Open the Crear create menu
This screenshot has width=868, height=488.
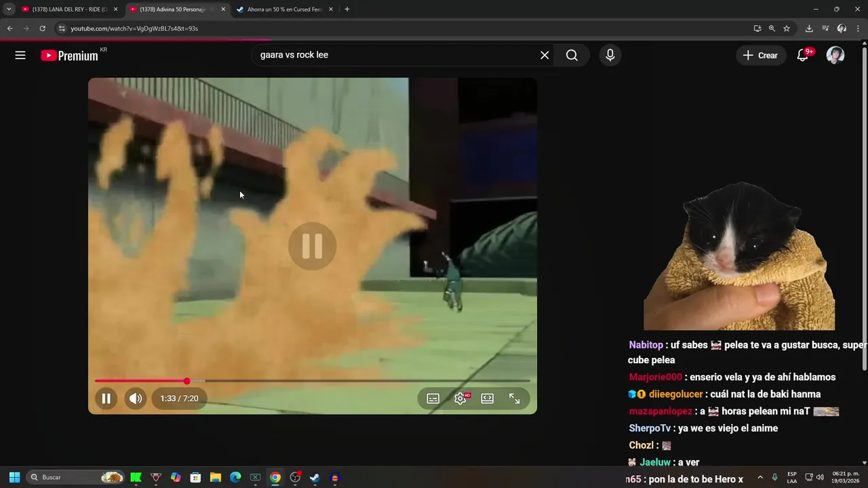click(x=761, y=56)
